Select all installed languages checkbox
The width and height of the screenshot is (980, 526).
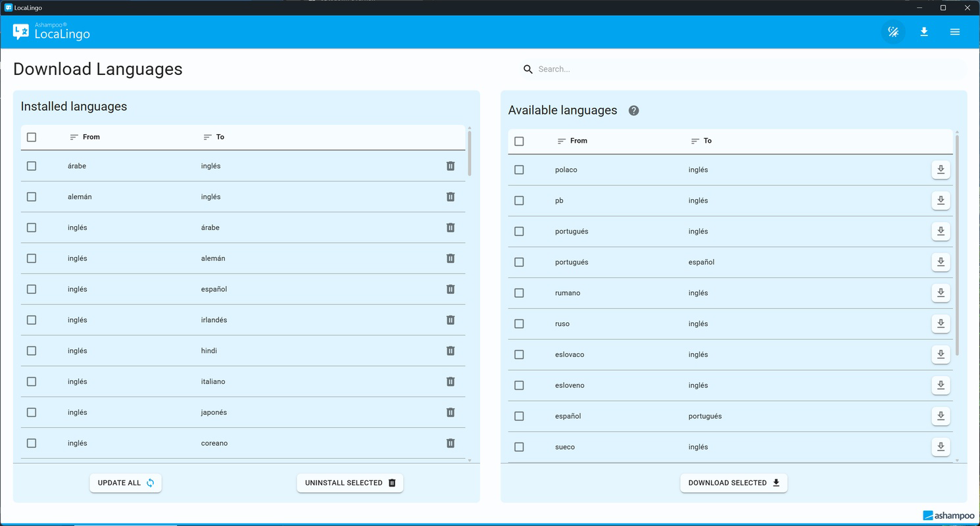[x=32, y=137]
